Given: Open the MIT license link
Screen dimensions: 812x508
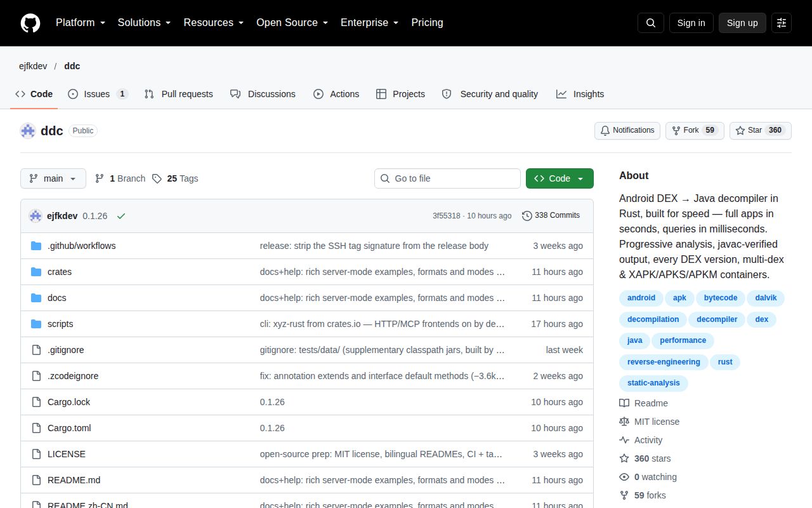Looking at the screenshot, I should point(649,422).
